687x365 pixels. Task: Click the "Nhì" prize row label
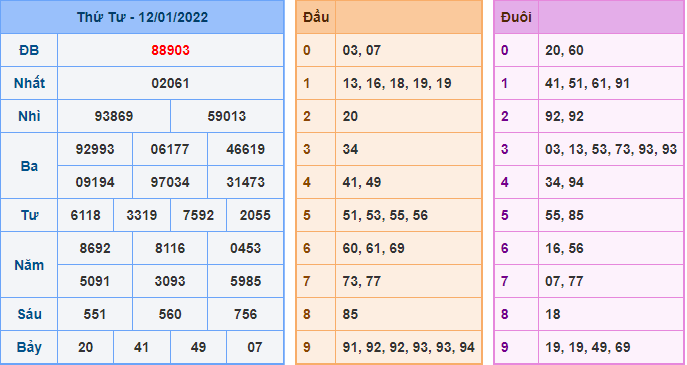click(29, 116)
